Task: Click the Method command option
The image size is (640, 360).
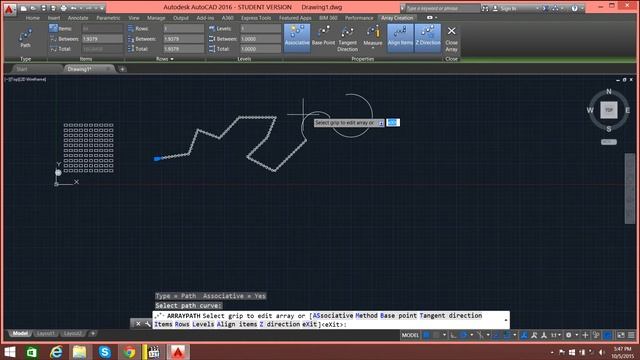Action: pyautogui.click(x=366, y=316)
